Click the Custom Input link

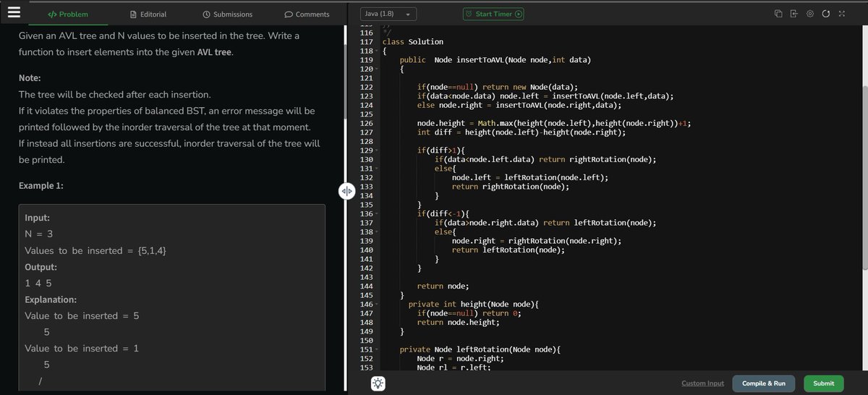click(x=702, y=383)
